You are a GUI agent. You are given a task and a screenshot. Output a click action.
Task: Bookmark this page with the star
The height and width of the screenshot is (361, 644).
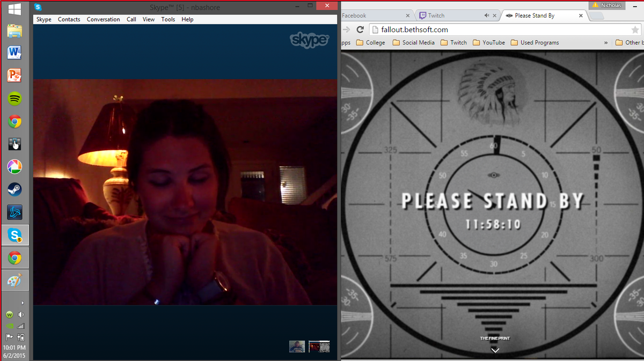pos(635,30)
